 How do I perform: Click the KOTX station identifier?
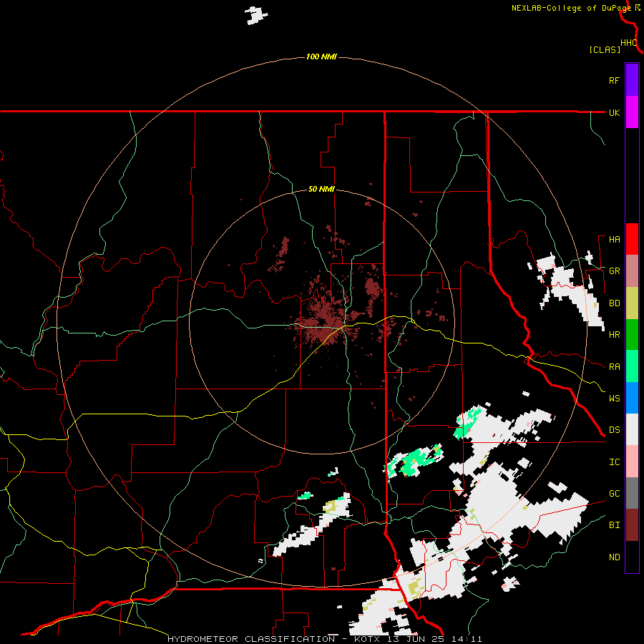tap(369, 639)
